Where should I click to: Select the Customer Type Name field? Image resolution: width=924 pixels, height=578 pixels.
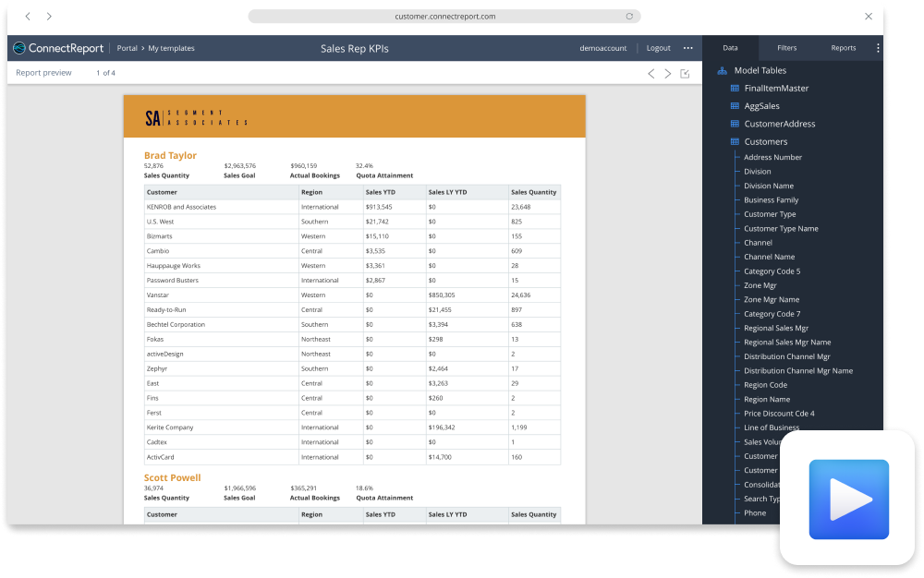tap(781, 229)
